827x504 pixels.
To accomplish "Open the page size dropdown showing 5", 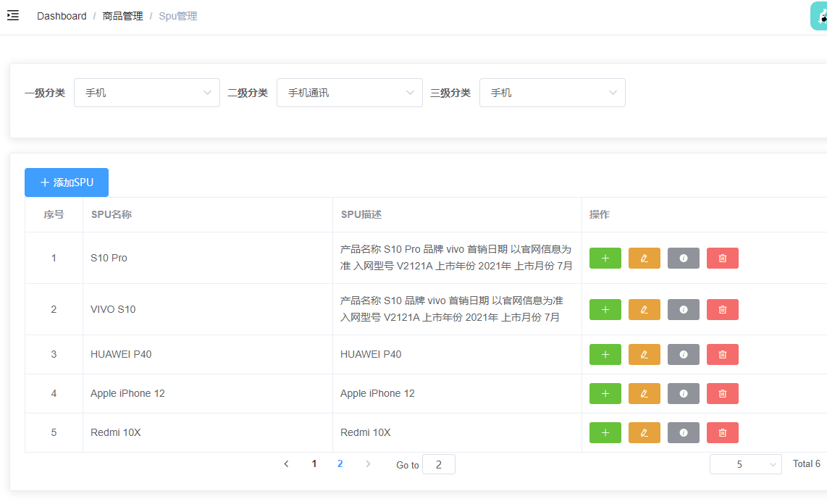I will [746, 463].
